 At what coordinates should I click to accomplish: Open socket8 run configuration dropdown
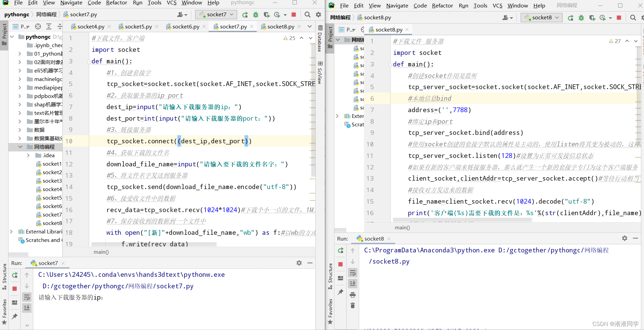(542, 18)
